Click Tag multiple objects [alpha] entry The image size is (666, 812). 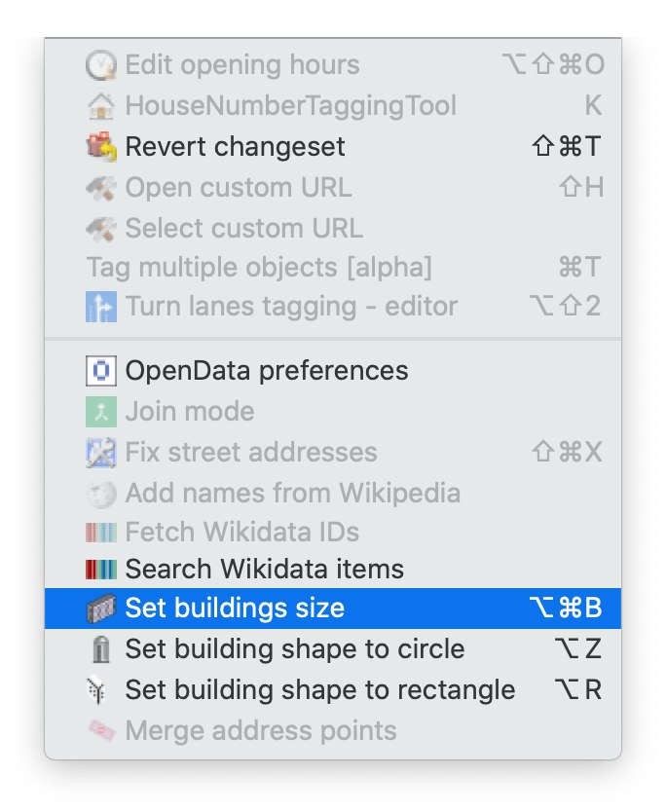pyautogui.click(x=333, y=268)
